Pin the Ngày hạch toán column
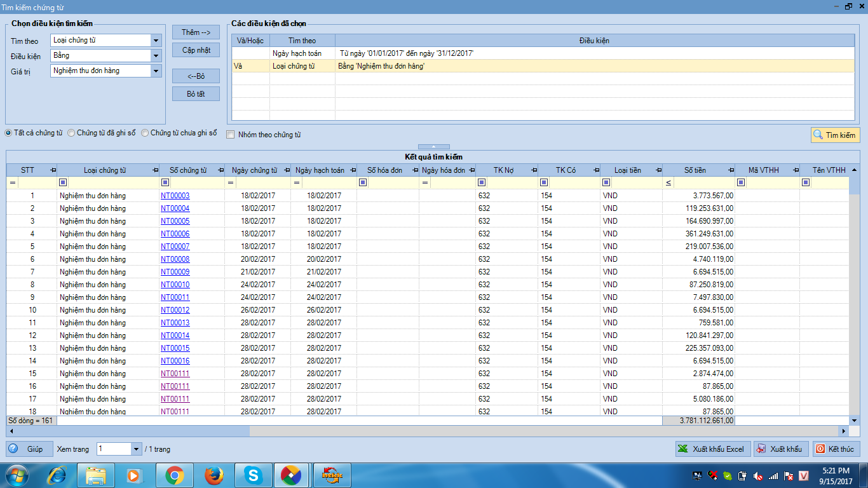Viewport: 868px width, 488px height. tap(353, 170)
